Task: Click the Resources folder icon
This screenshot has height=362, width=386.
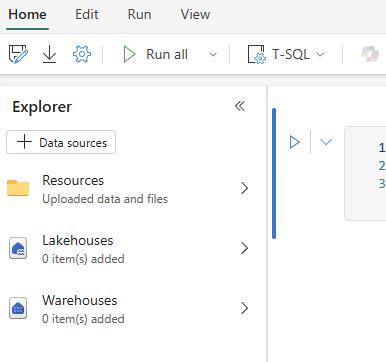Action: (x=18, y=188)
